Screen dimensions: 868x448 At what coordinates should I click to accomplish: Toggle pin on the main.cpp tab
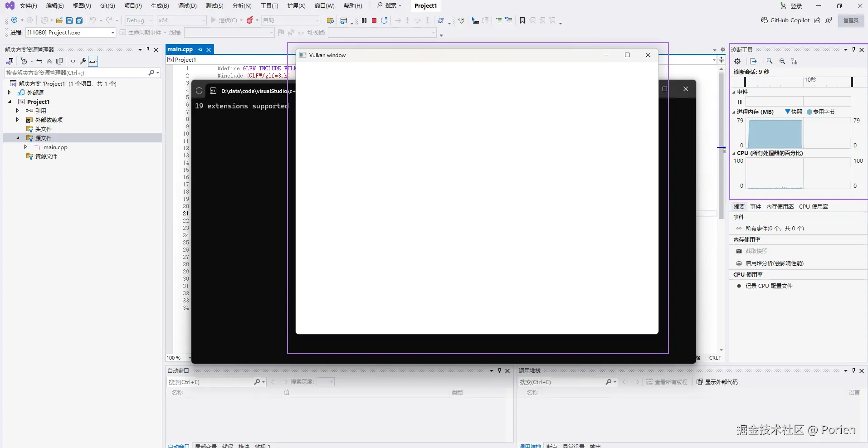(x=200, y=49)
